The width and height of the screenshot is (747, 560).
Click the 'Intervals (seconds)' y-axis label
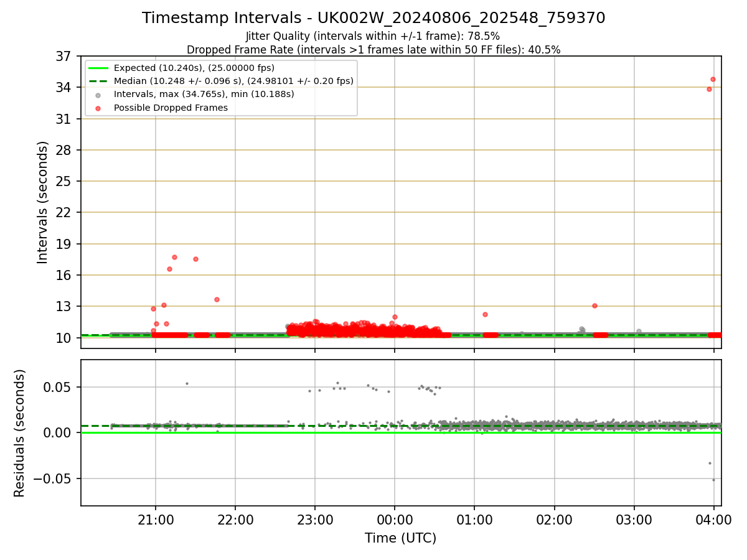click(42, 202)
